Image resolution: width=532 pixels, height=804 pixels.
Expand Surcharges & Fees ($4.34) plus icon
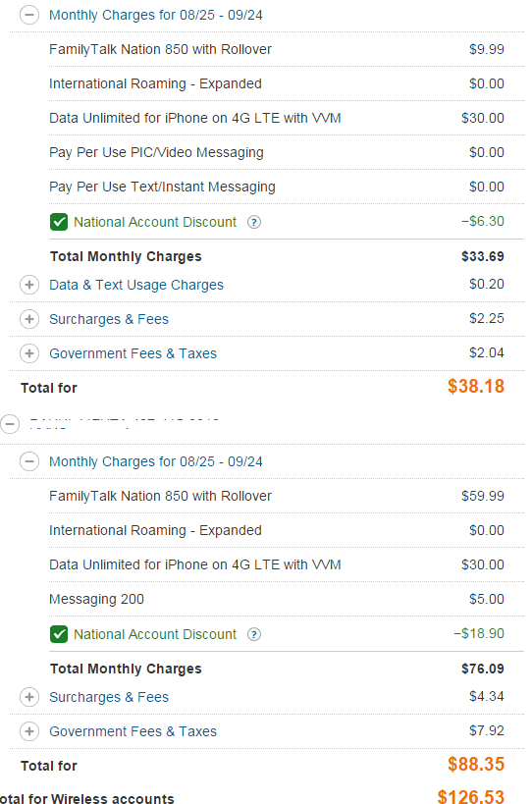point(29,697)
